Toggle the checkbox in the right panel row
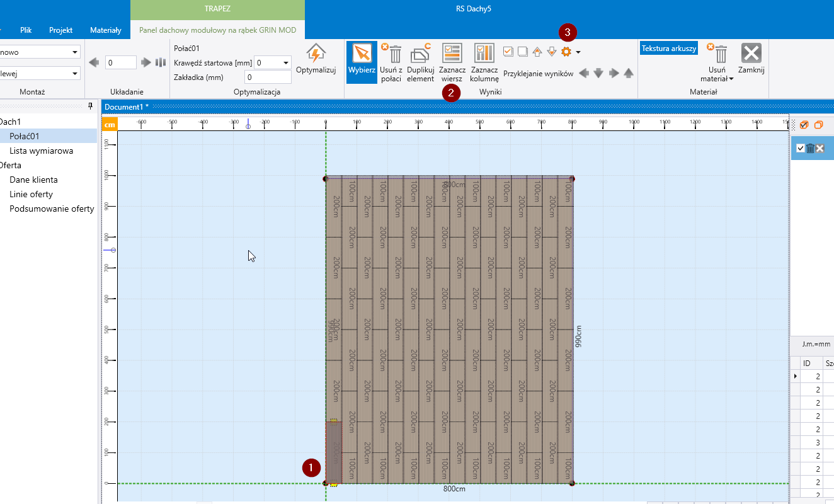834x504 pixels. (x=800, y=148)
